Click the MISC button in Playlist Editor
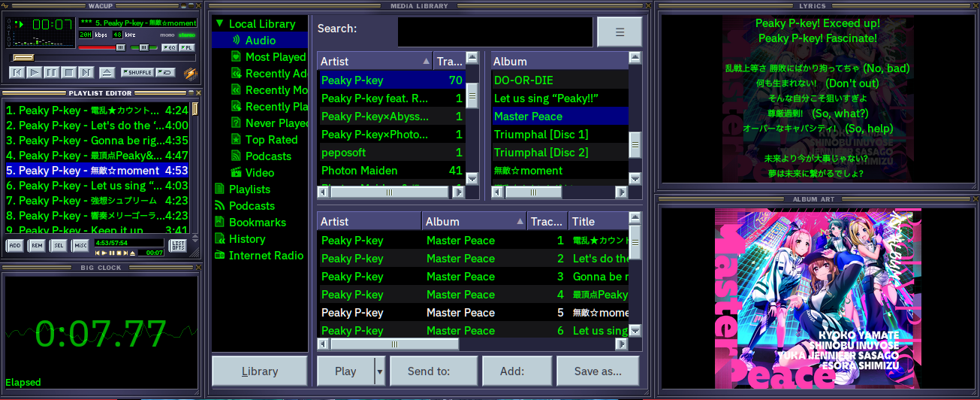 pyautogui.click(x=80, y=245)
